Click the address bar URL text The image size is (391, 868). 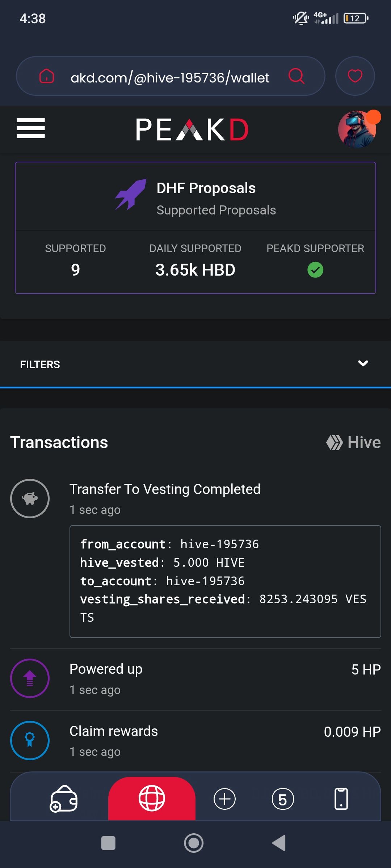tap(170, 78)
